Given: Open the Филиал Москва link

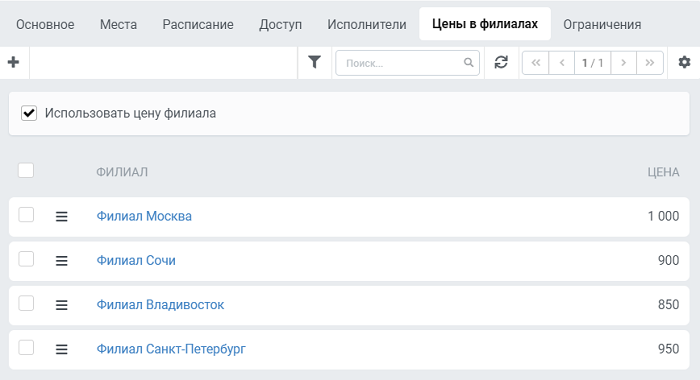Looking at the screenshot, I should pyautogui.click(x=144, y=216).
